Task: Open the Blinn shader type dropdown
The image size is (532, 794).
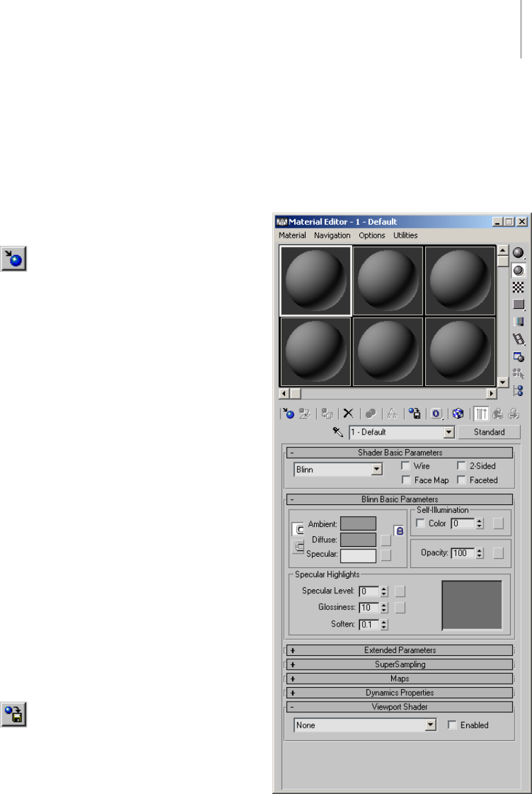Action: click(376, 470)
